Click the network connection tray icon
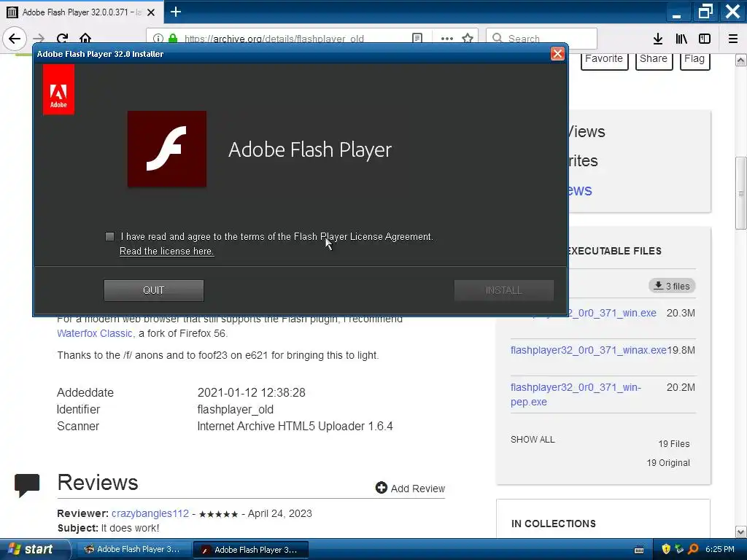Image resolution: width=747 pixels, height=560 pixels. (x=679, y=549)
